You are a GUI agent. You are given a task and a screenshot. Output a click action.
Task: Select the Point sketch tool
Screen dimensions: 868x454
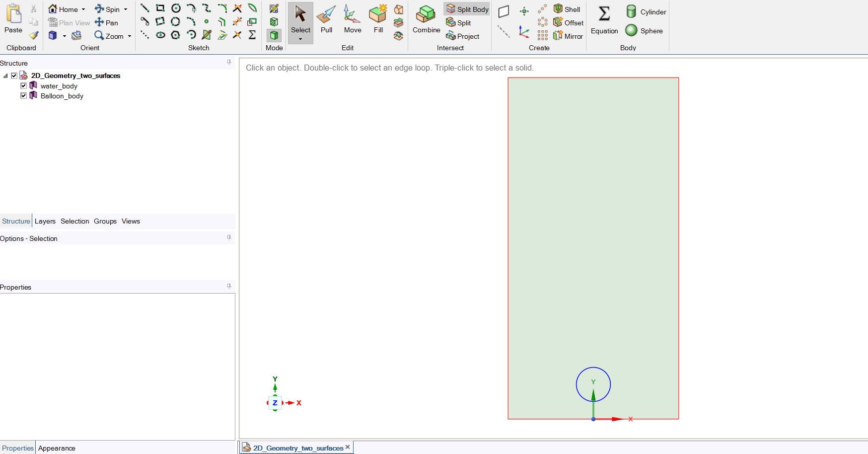[207, 21]
